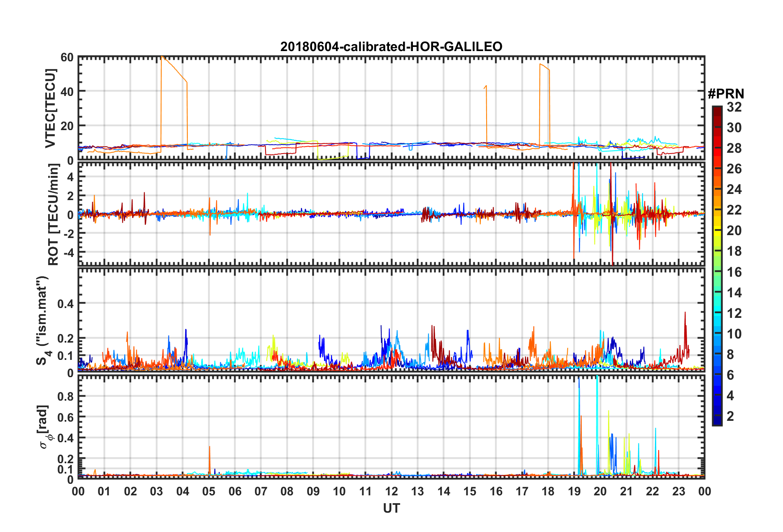This screenshot has height=532, width=783.
Task: Click colorbar tick label 2
Action: 730,416
